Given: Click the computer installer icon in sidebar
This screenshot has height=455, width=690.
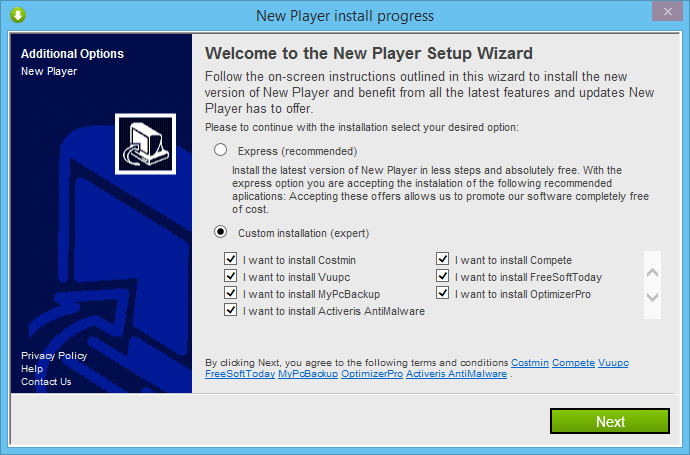Looking at the screenshot, I should (146, 144).
